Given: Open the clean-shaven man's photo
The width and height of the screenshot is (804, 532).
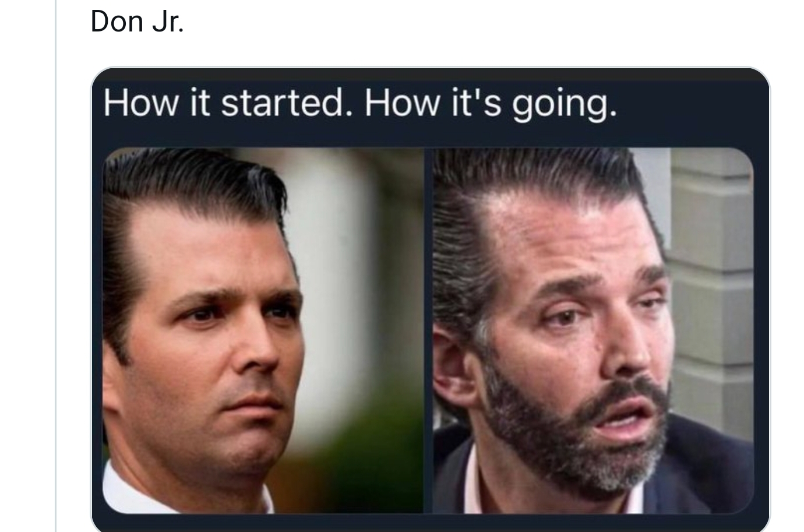Looking at the screenshot, I should [263, 330].
